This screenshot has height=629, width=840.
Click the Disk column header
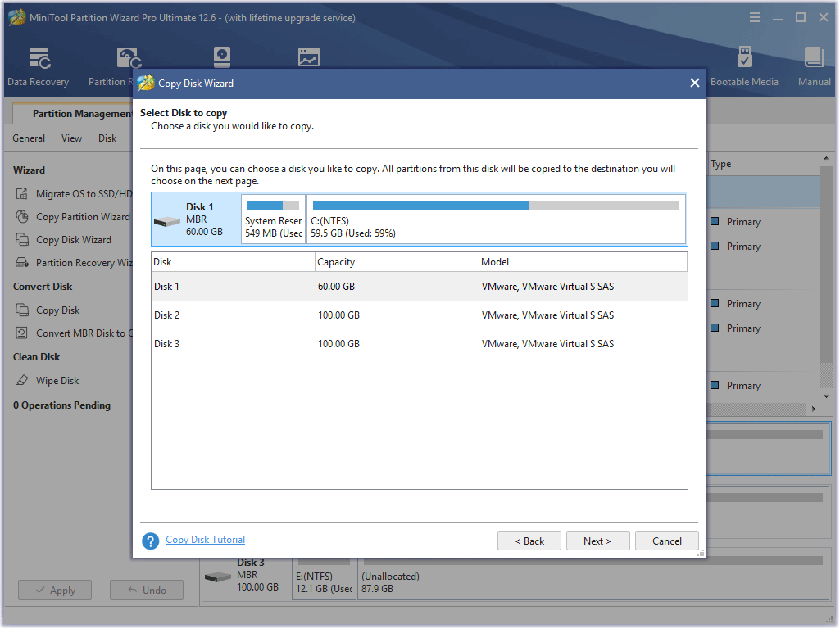tap(233, 262)
